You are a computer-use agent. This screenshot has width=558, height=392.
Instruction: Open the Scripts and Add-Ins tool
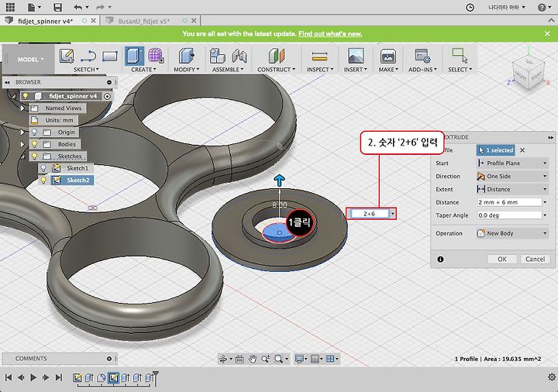tap(422, 57)
